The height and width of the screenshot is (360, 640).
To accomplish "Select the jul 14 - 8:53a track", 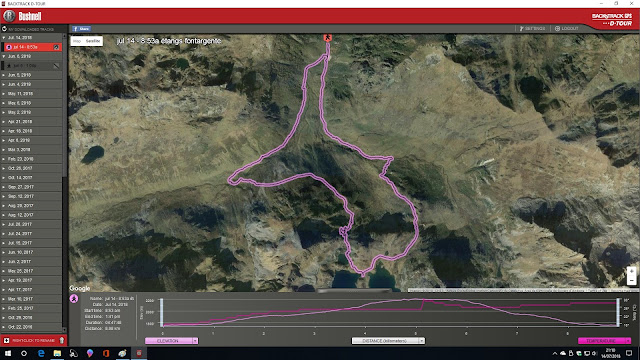I will coord(33,47).
